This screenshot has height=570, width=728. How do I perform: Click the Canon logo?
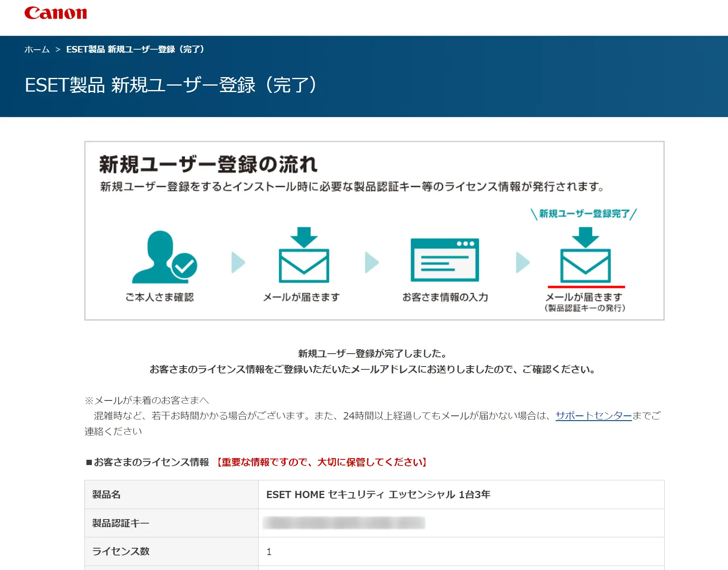click(x=56, y=13)
